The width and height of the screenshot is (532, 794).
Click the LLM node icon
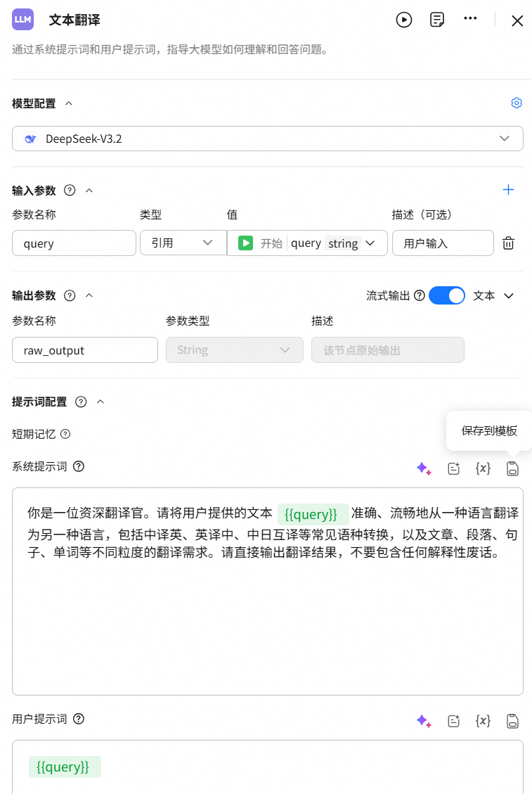pyautogui.click(x=22, y=20)
